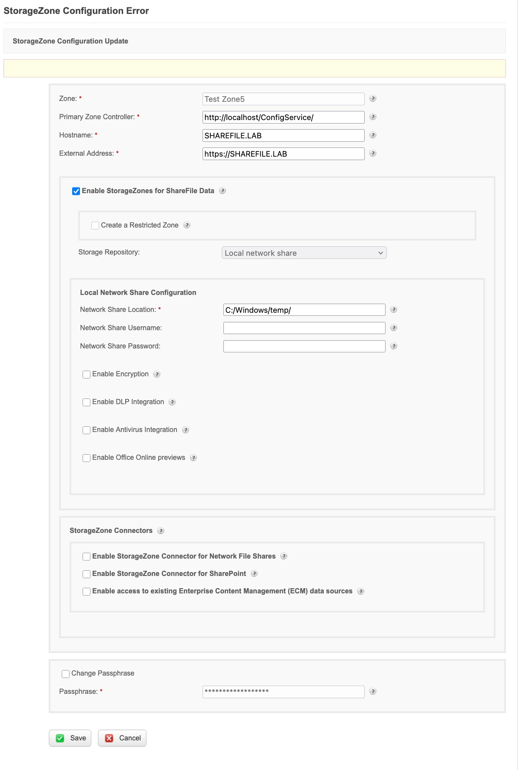
Task: Click the Primary Zone Controller input field
Action: click(x=283, y=117)
